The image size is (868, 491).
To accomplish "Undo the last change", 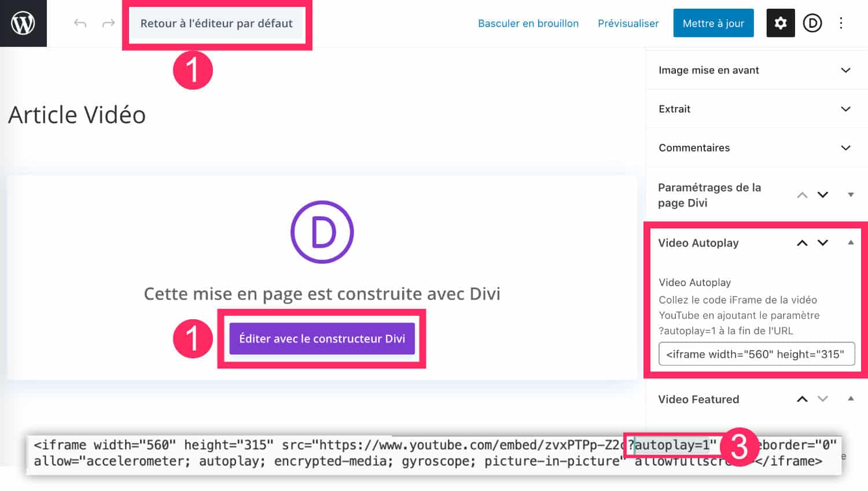I will [80, 23].
